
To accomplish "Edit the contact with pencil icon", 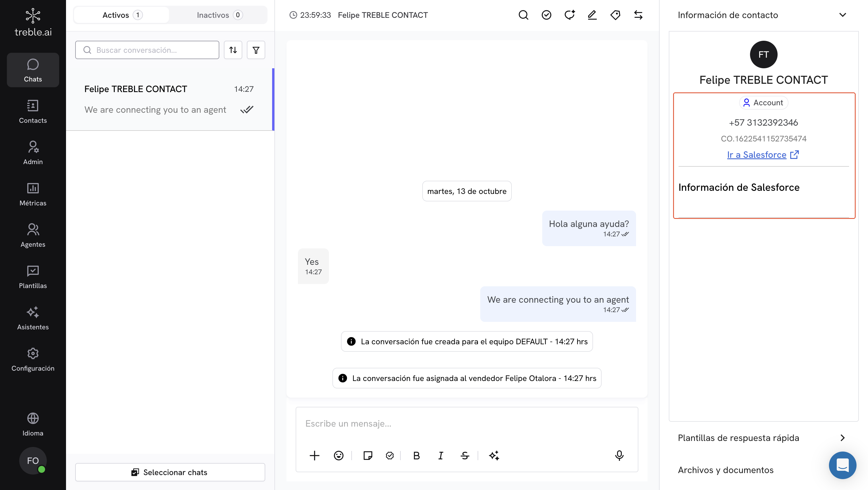I will [592, 15].
